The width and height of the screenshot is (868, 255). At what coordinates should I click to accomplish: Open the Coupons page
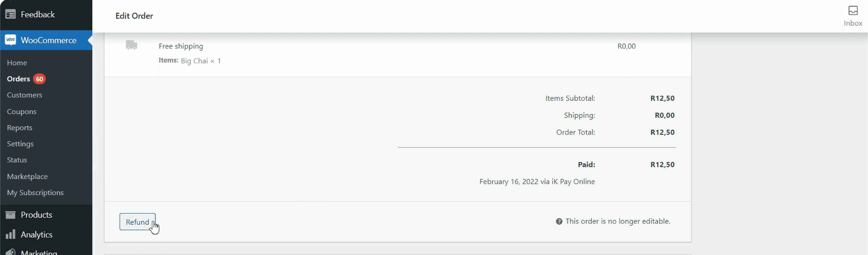coord(21,111)
